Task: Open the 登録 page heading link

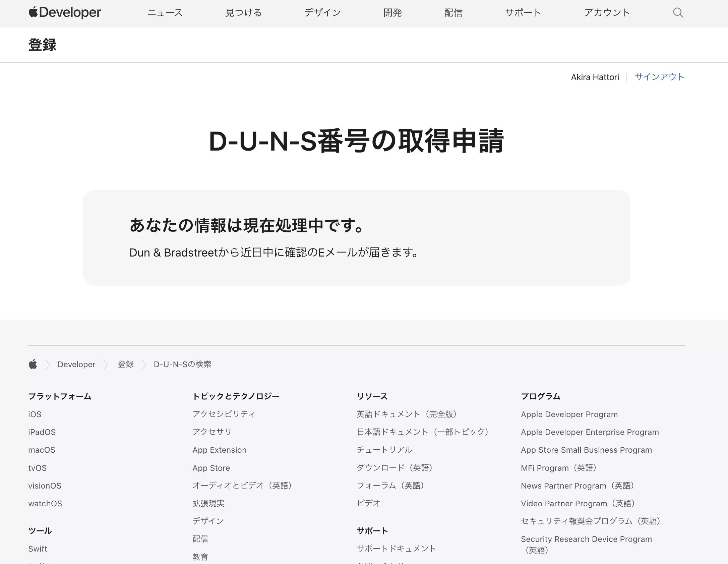Action: pos(42,45)
